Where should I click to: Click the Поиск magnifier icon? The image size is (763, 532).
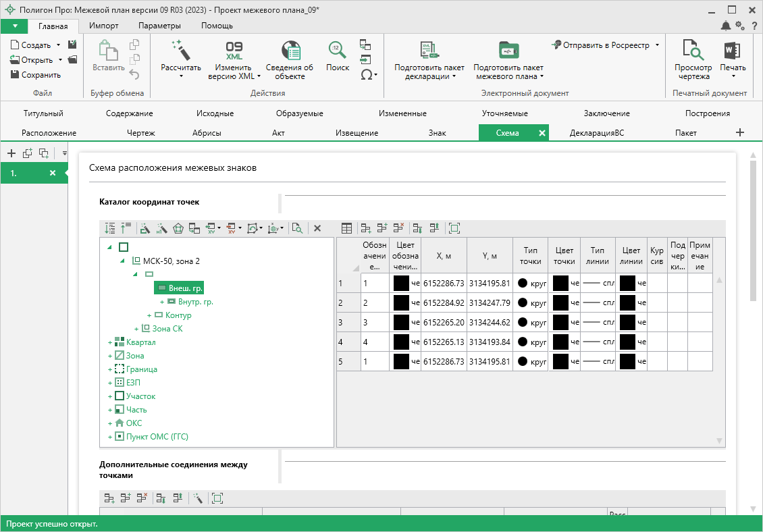[x=338, y=49]
